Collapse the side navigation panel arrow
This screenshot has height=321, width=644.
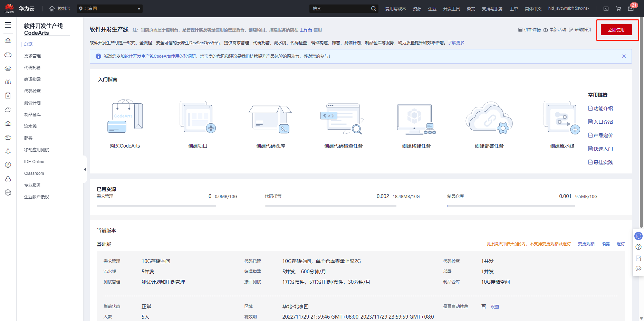click(85, 169)
